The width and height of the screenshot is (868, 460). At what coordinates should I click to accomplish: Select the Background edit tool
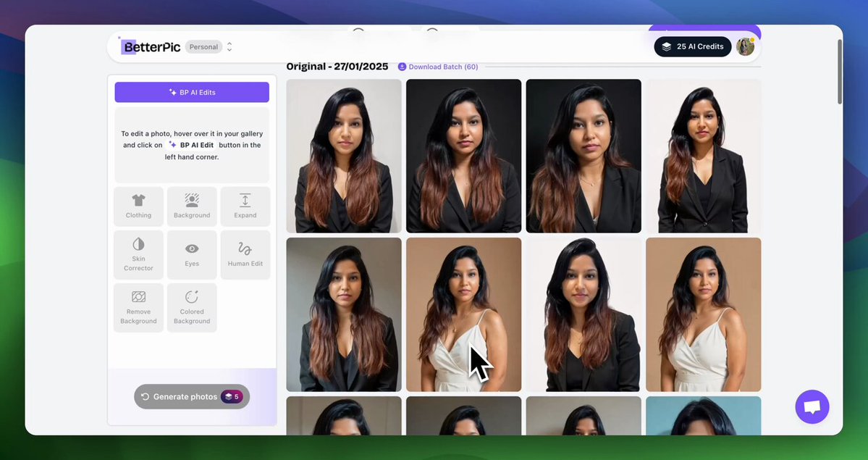click(192, 206)
